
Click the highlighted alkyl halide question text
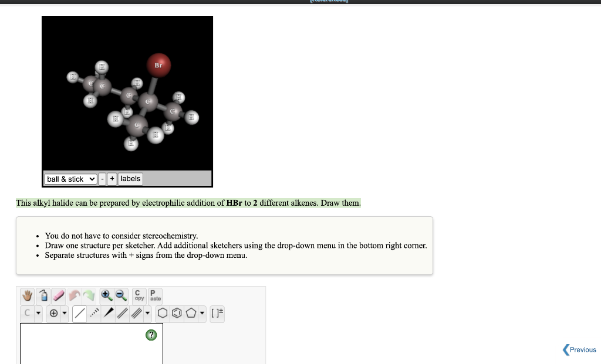click(188, 203)
